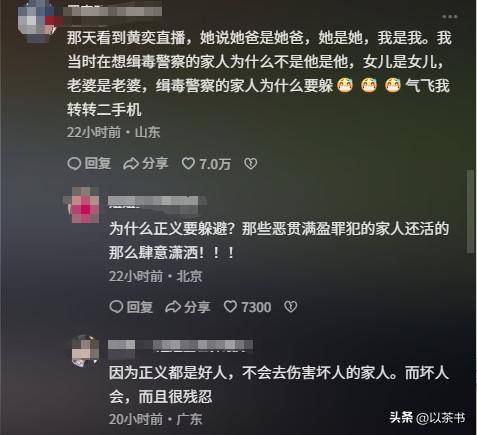Open the pink avatar of the Beijing commenter
Image resolution: width=477 pixels, height=435 pixels.
(x=85, y=206)
